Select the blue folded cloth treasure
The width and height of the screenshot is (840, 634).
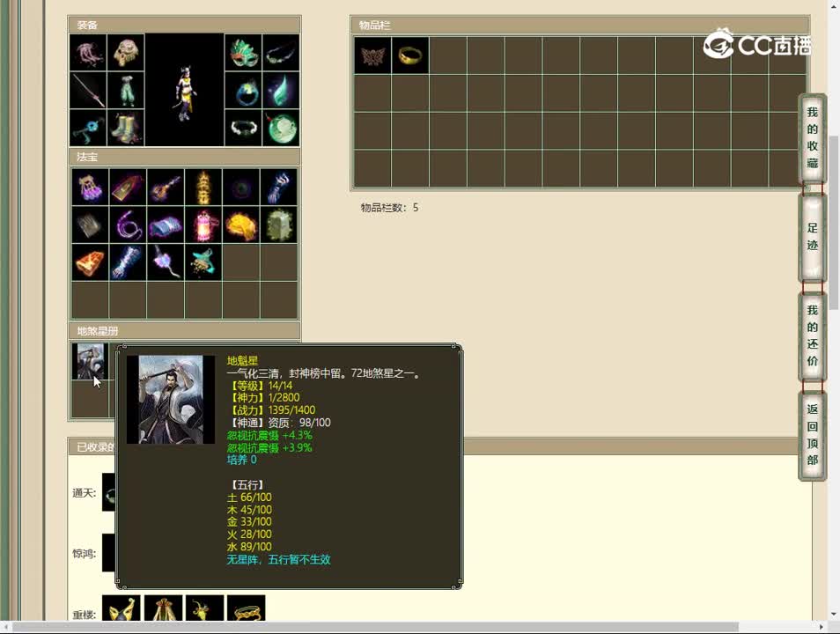[x=166, y=225]
